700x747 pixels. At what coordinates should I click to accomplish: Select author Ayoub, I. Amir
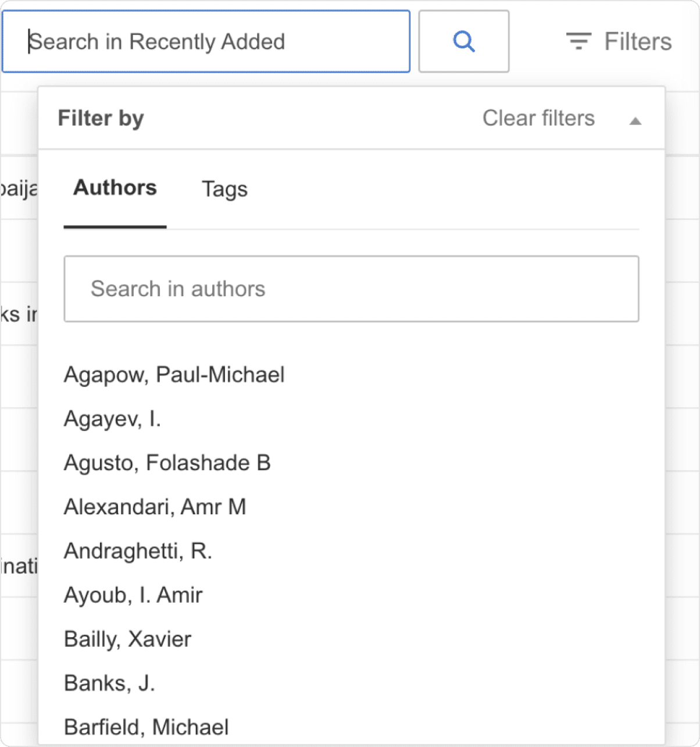pos(133,595)
